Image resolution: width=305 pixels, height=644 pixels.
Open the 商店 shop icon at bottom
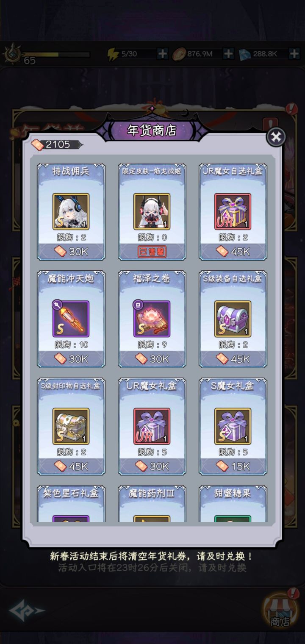(280, 610)
